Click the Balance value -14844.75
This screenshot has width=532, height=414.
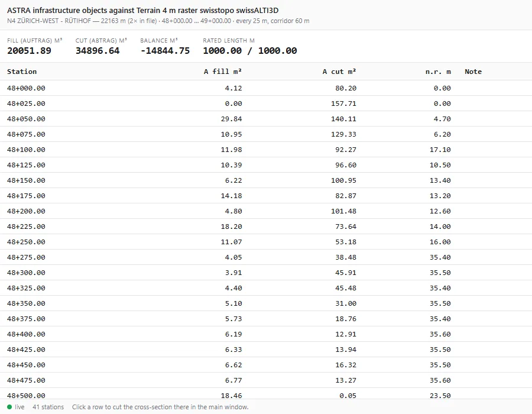coord(165,51)
